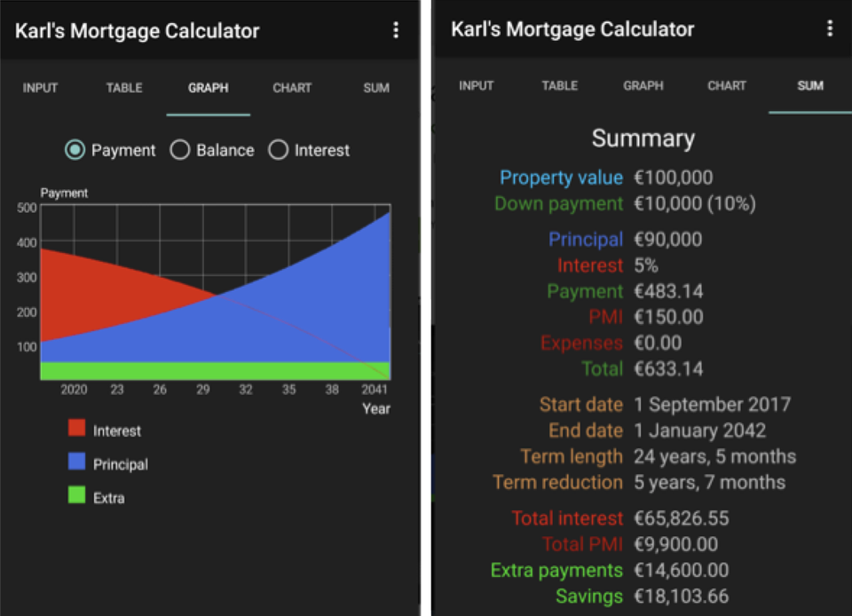
Task: Click Payment value €483.14
Action: [669, 292]
